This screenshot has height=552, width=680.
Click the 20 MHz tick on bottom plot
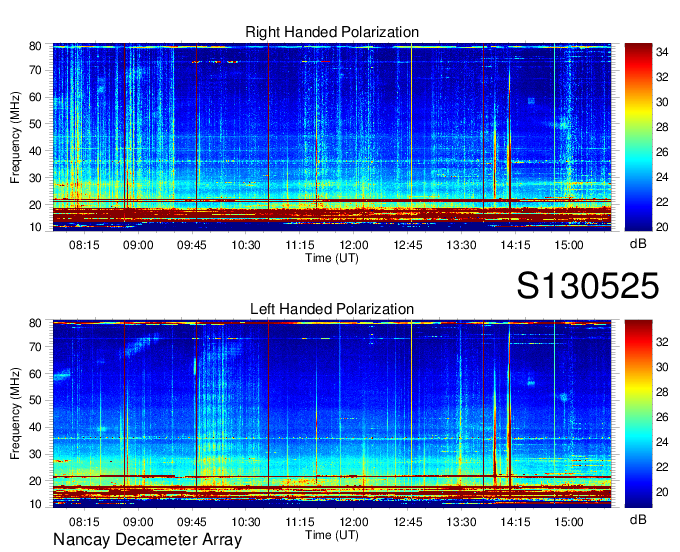pos(35,481)
